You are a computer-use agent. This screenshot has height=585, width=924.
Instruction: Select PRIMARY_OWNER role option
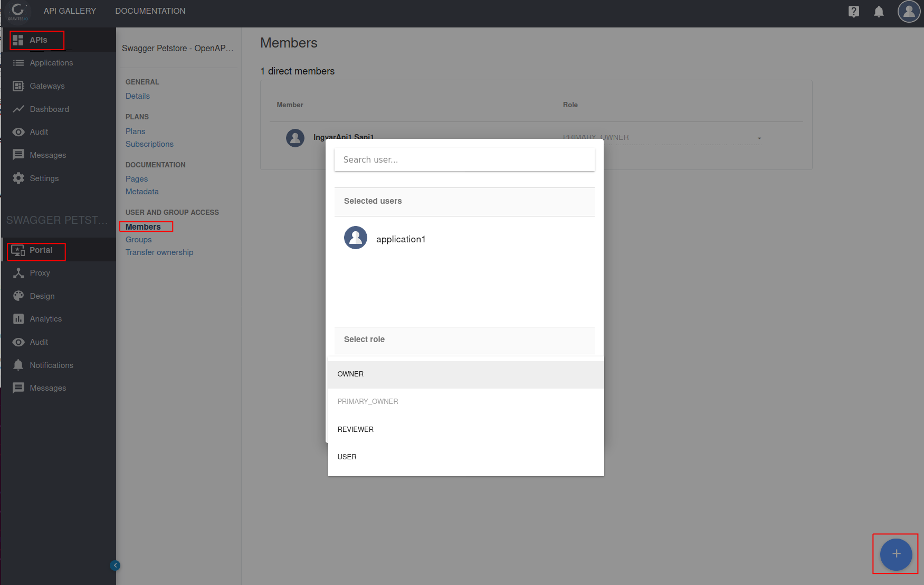[x=466, y=402]
